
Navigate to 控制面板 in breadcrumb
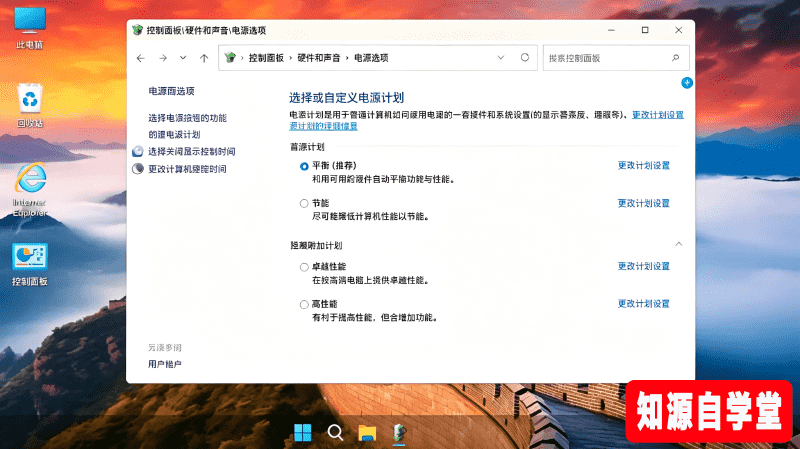(266, 58)
